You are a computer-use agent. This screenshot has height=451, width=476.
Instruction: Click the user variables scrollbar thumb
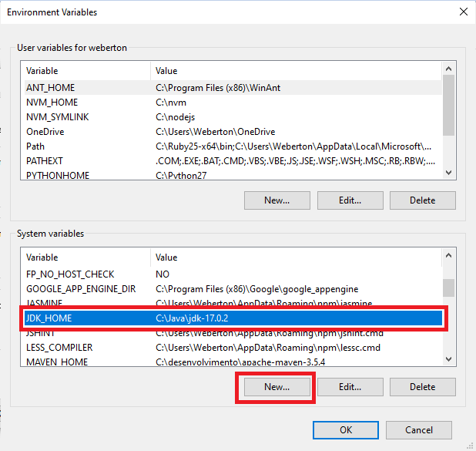click(x=448, y=105)
